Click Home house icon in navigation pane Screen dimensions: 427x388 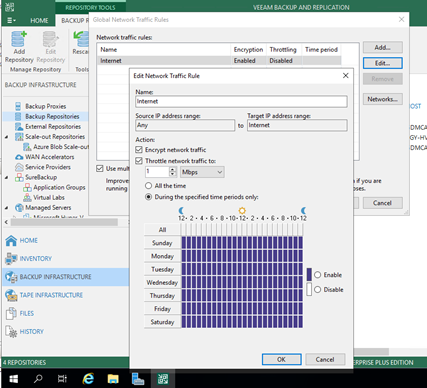point(11,240)
